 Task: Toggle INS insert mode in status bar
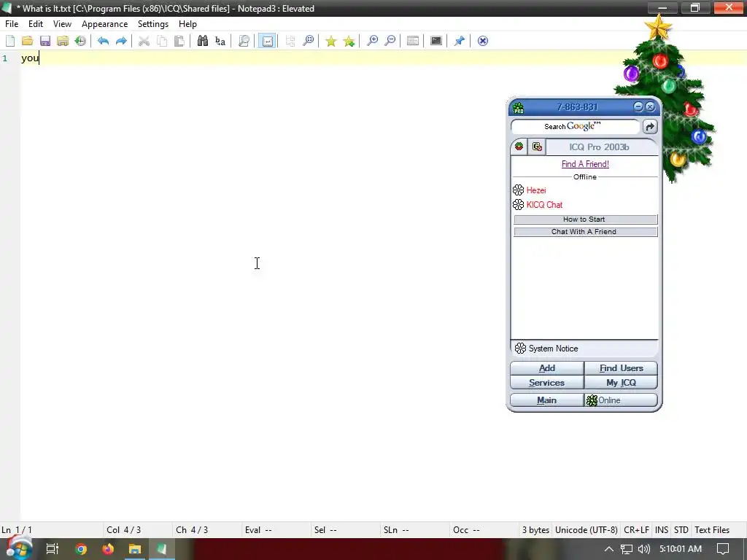(661, 530)
